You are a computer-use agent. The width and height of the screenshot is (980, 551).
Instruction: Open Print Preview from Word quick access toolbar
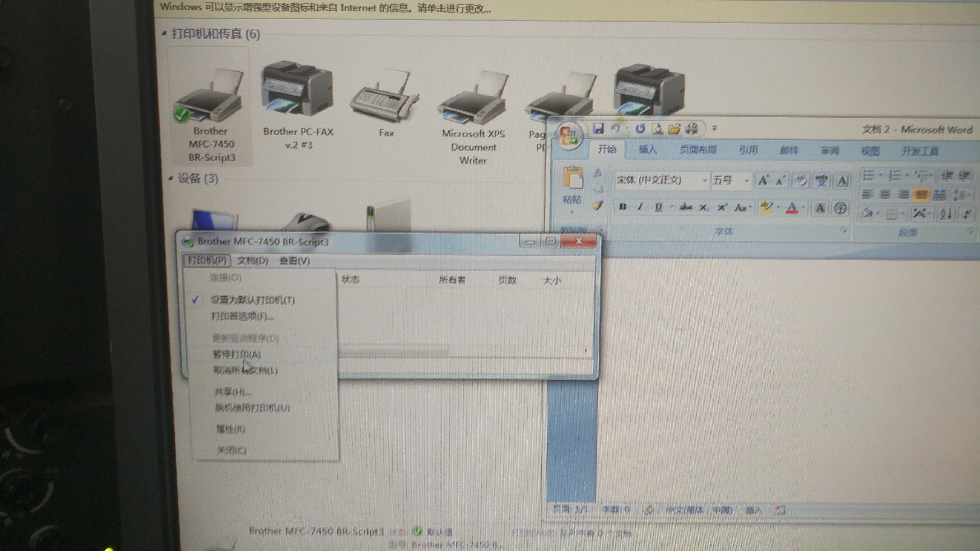pos(657,129)
